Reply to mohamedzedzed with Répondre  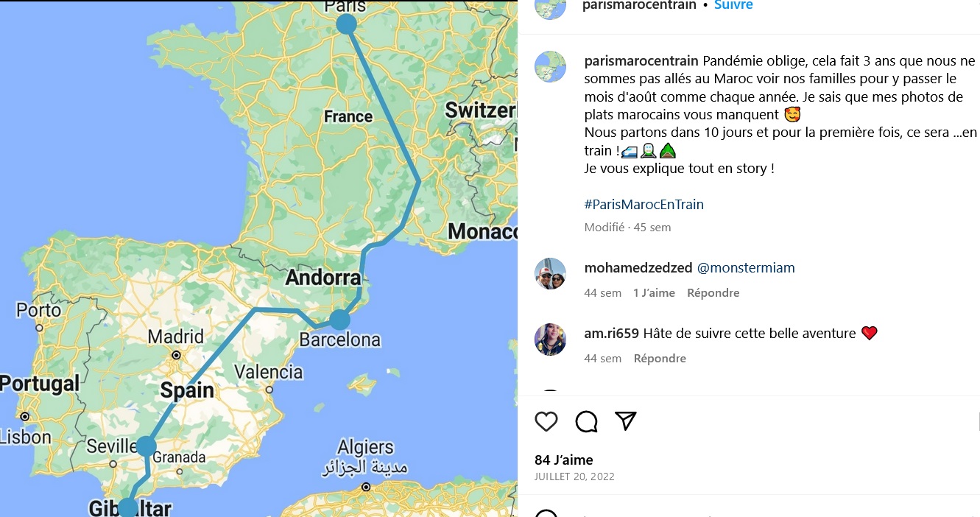tap(713, 293)
